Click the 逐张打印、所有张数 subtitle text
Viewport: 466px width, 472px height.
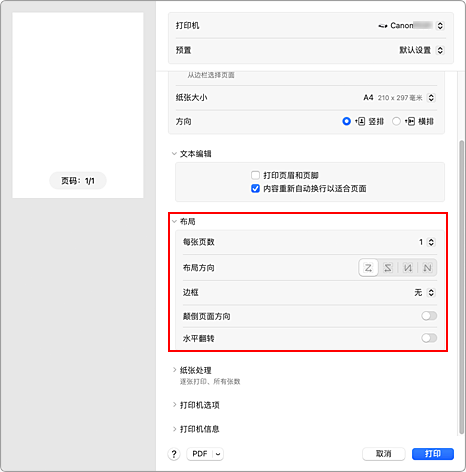tap(210, 381)
